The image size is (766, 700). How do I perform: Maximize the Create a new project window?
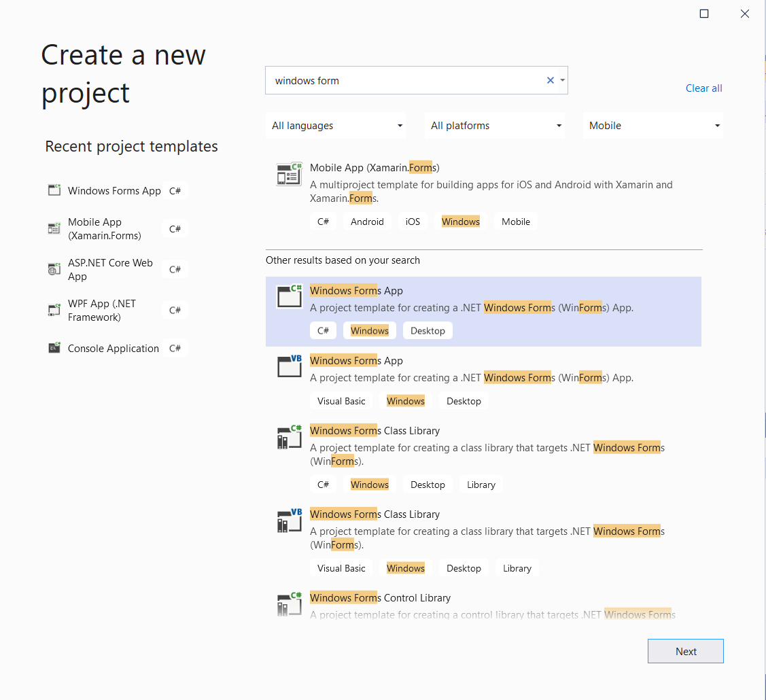[x=704, y=14]
